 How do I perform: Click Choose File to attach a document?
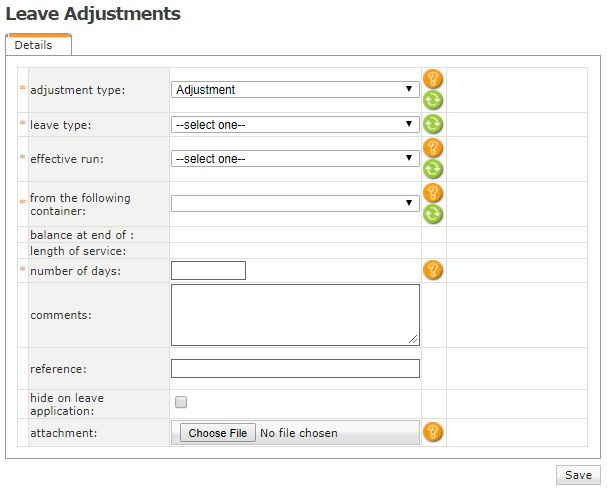tap(218, 433)
